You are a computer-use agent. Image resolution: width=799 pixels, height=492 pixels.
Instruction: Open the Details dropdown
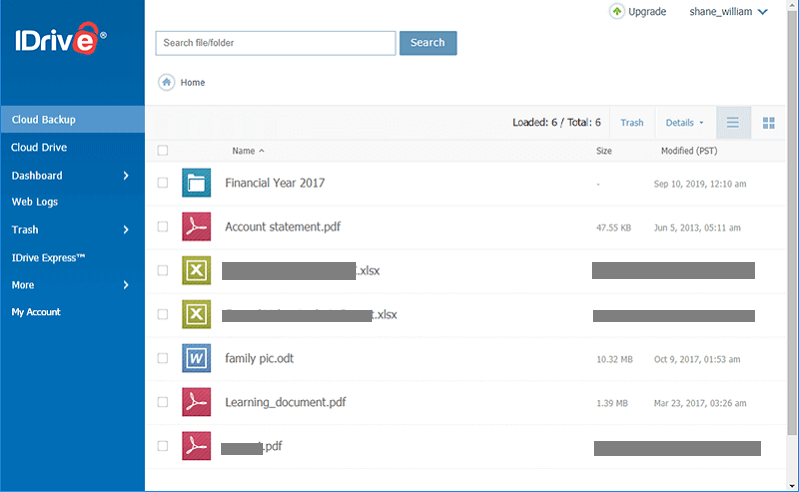point(684,123)
